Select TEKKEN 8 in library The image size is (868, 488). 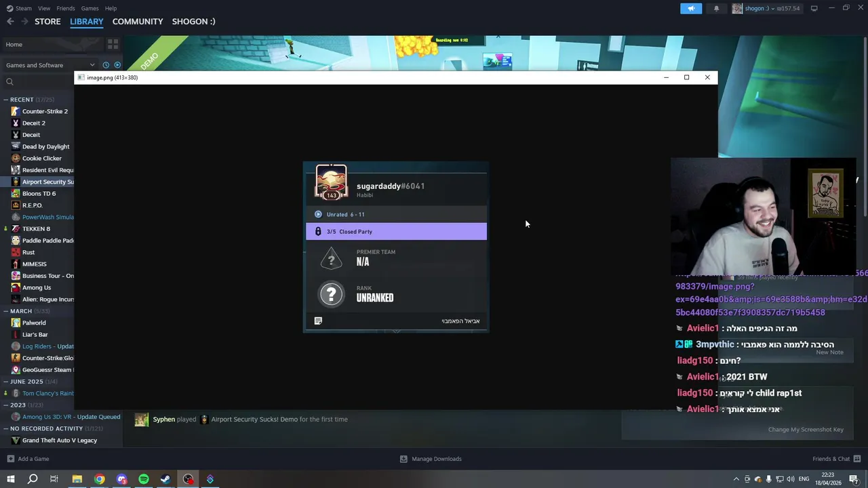pos(31,228)
